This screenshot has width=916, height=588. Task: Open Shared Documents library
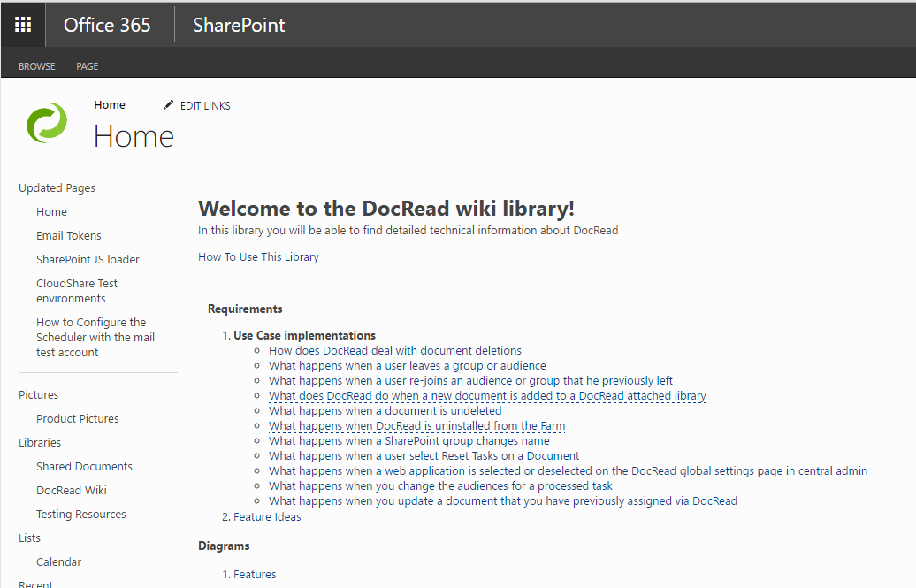pos(84,467)
